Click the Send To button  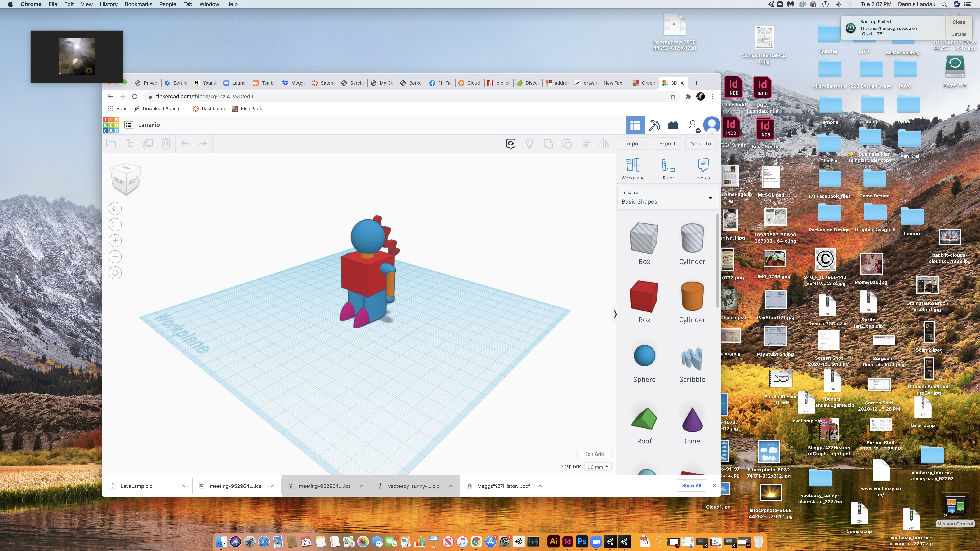pyautogui.click(x=700, y=143)
